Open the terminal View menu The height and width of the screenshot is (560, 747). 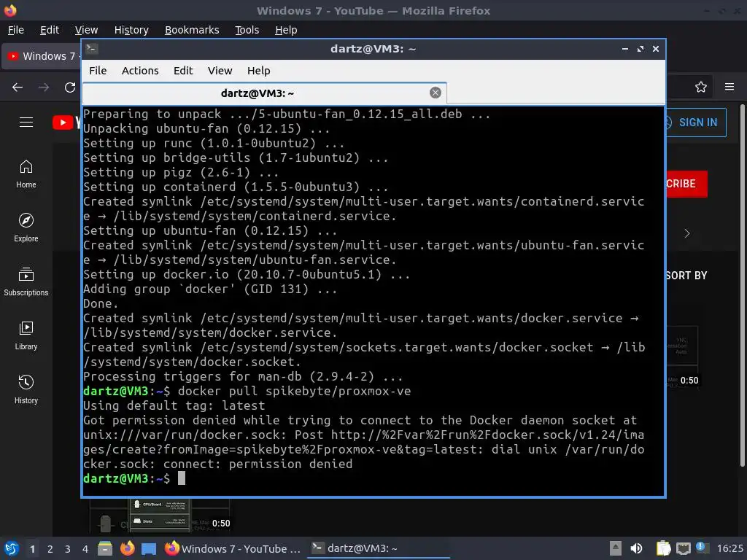pyautogui.click(x=220, y=71)
